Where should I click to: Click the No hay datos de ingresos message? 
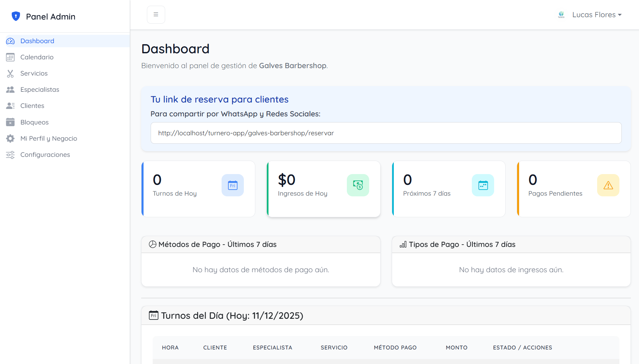(511, 270)
